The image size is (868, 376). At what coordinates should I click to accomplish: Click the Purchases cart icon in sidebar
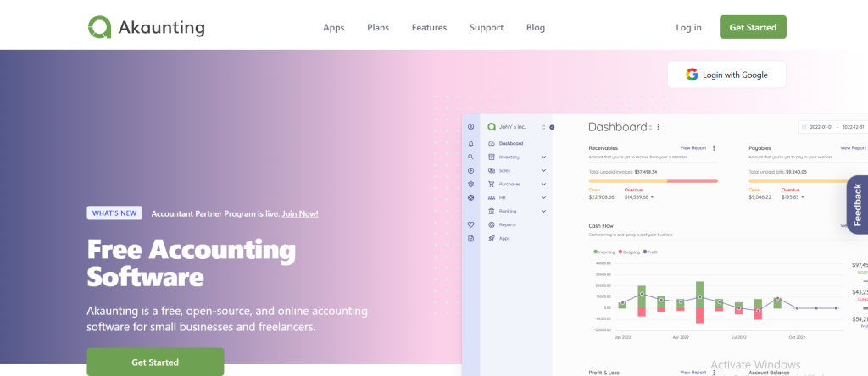click(492, 184)
